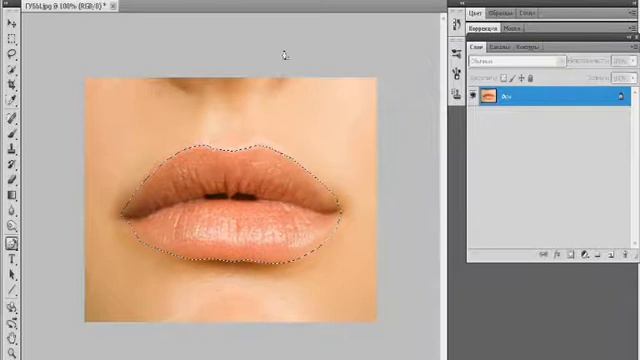Image resolution: width=640 pixels, height=360 pixels.
Task: Switch to the Стили tab
Action: point(527,13)
